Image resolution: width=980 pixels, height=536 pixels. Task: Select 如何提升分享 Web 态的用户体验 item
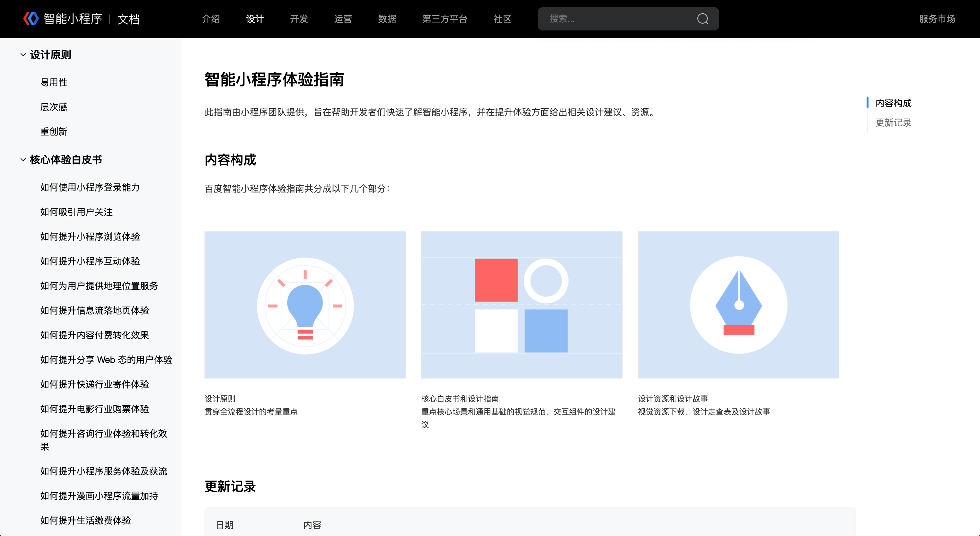pyautogui.click(x=106, y=359)
